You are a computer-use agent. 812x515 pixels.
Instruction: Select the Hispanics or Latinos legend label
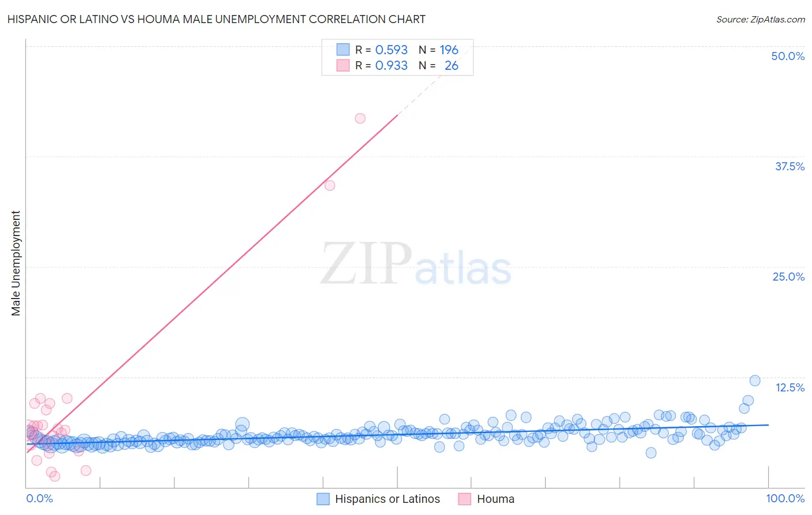click(x=388, y=499)
